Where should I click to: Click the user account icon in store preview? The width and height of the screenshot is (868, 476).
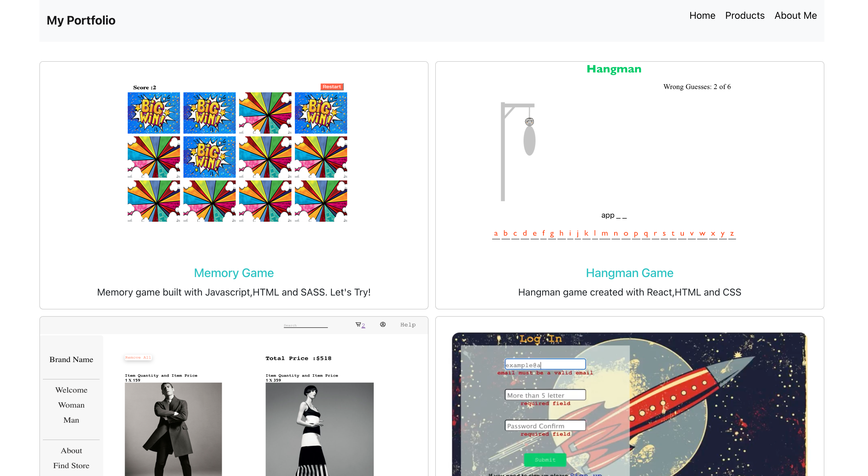pyautogui.click(x=383, y=324)
